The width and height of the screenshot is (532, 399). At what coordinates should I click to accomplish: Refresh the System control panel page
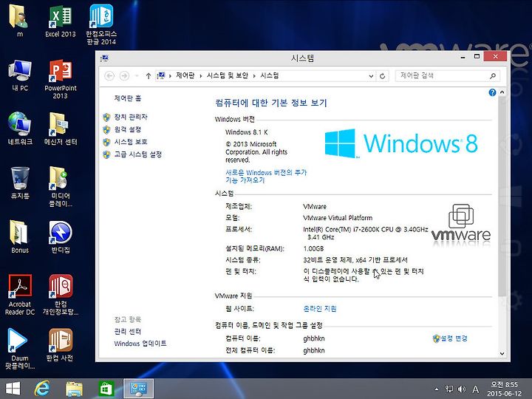point(383,76)
